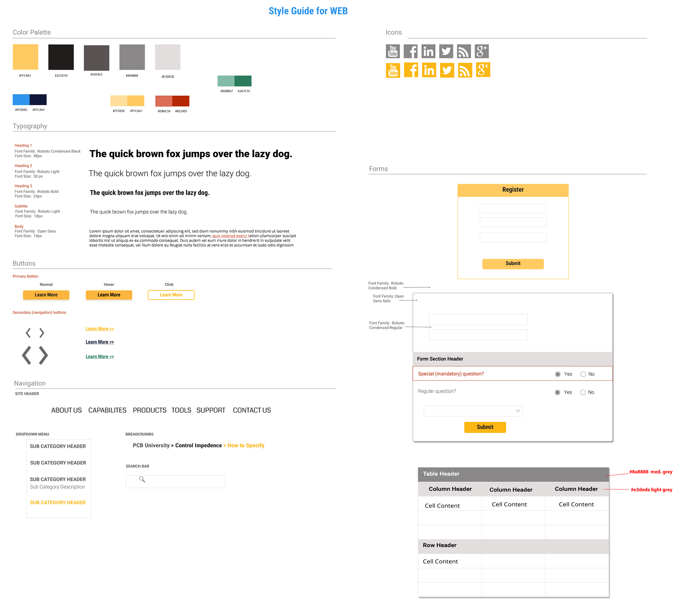Image resolution: width=693 pixels, height=616 pixels.
Task: Click the gray RSS feed icon
Action: point(464,51)
